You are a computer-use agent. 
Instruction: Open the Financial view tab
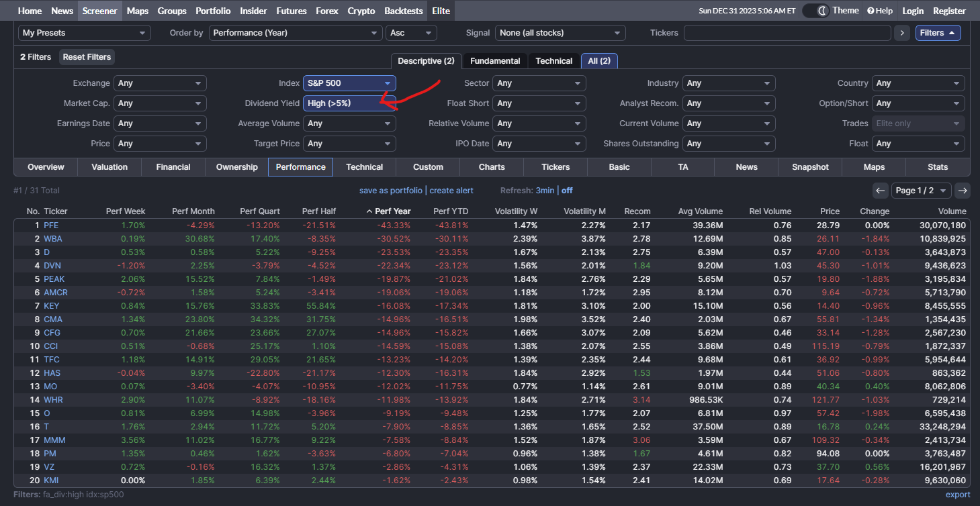point(173,167)
